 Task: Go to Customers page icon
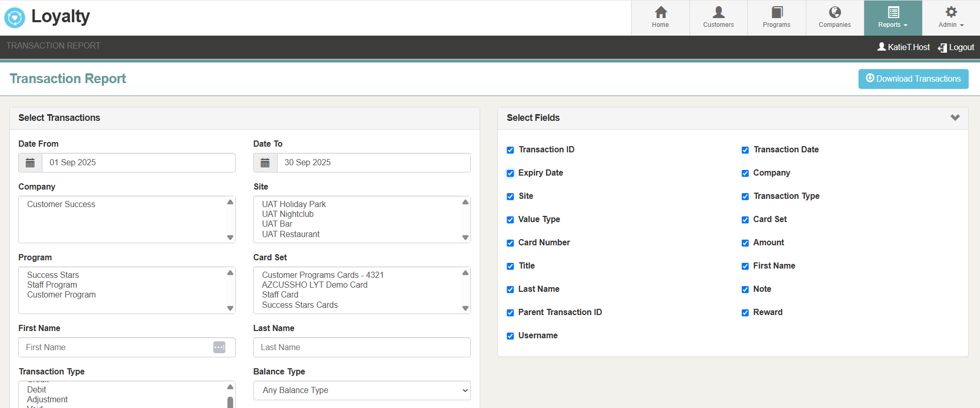pos(718,12)
